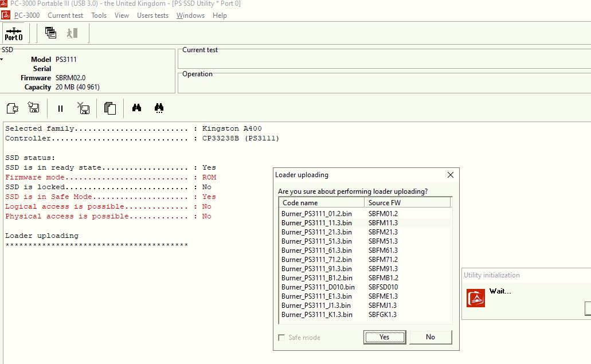Click the SBRM02.0 firmware value
This screenshot has height=364, width=591.
click(71, 78)
